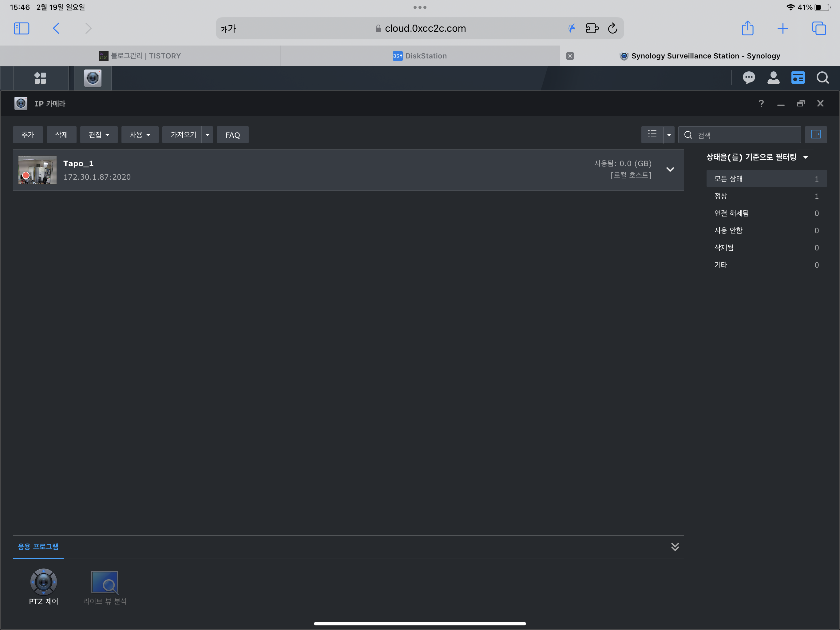Click the FAQ button
Screen dimensions: 840x630
click(x=232, y=135)
